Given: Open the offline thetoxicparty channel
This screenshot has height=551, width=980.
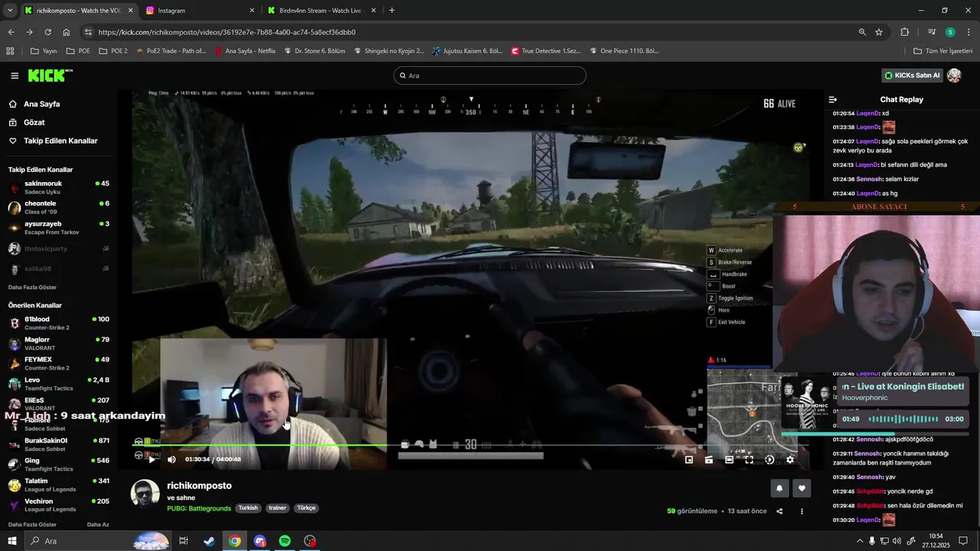Looking at the screenshot, I should [x=58, y=249].
